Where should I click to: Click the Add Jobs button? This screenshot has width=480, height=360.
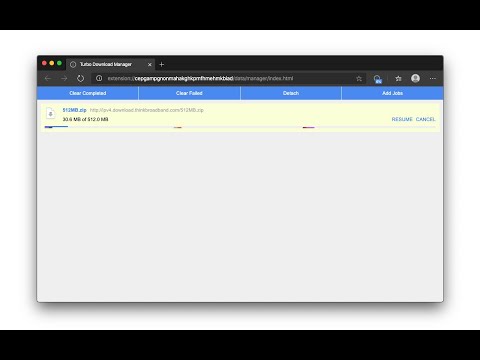(392, 93)
